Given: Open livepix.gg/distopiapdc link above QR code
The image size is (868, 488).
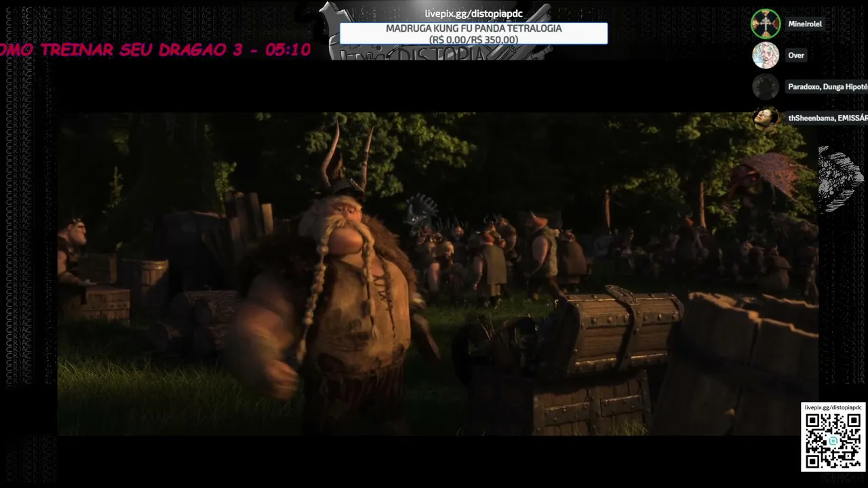Looking at the screenshot, I should click(833, 407).
